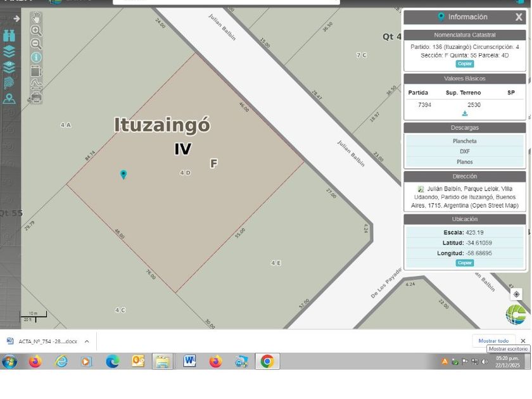532x399 pixels.
Task: Switch to Word in taskbar
Action: pyautogui.click(x=189, y=362)
